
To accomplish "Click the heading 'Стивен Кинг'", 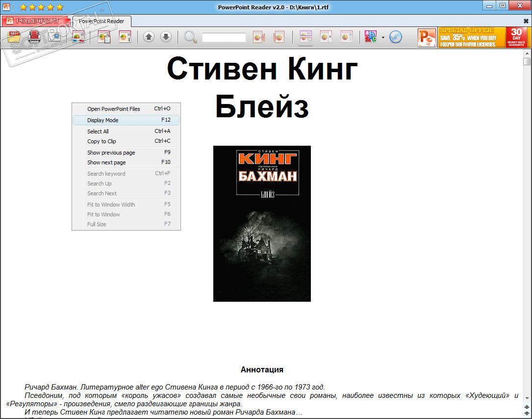I will pyautogui.click(x=262, y=68).
